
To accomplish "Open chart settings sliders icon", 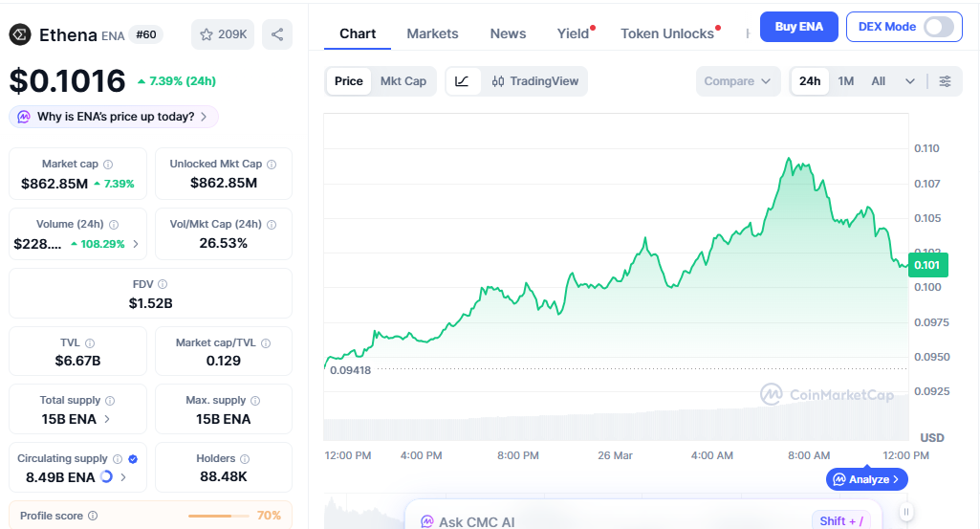I will coord(945,81).
